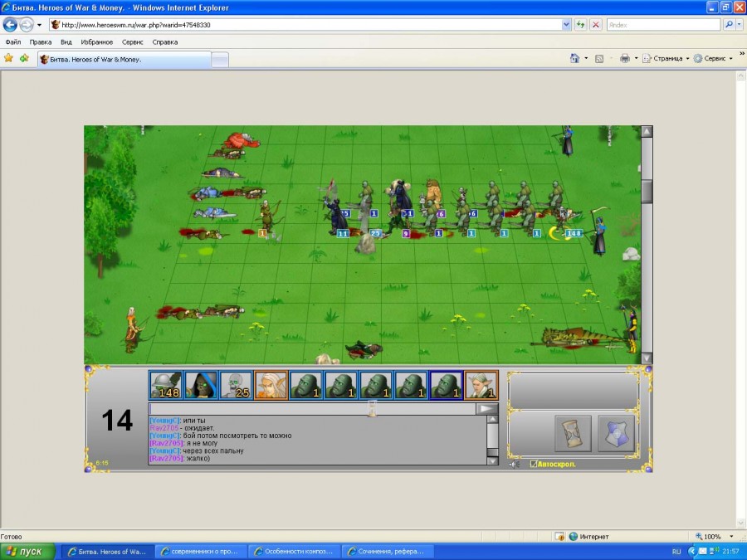Click the пуск Start button
The height and width of the screenshot is (560, 747).
[x=27, y=552]
